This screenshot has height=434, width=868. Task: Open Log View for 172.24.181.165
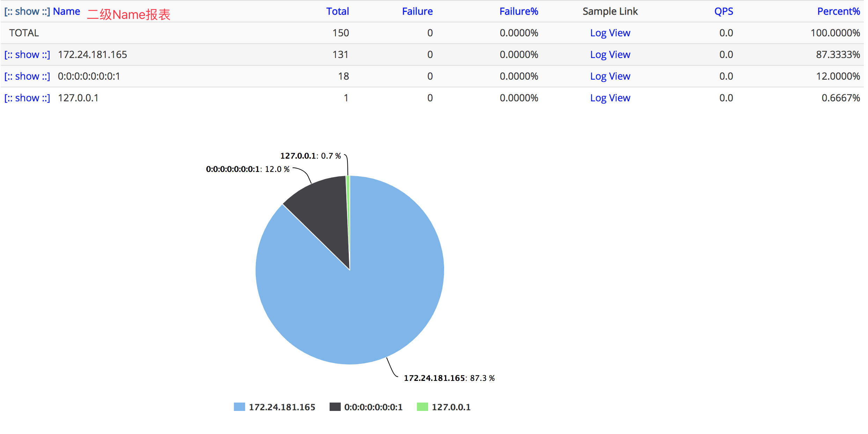pyautogui.click(x=610, y=55)
